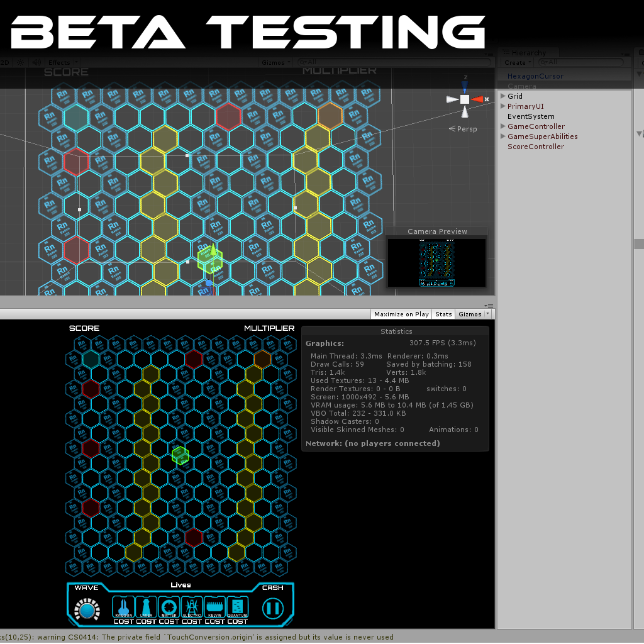This screenshot has height=644, width=644.
Task: Click the Hierarchy search field
Action: [x=580, y=62]
